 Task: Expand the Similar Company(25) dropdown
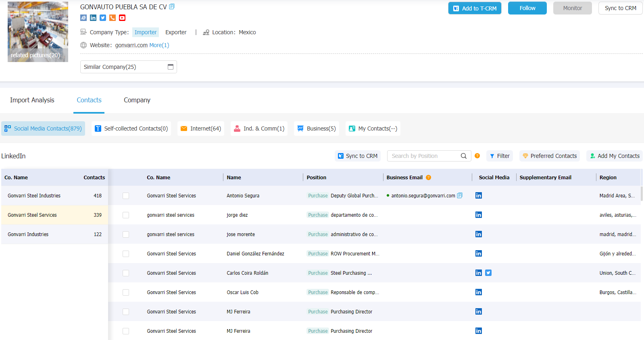(x=129, y=67)
